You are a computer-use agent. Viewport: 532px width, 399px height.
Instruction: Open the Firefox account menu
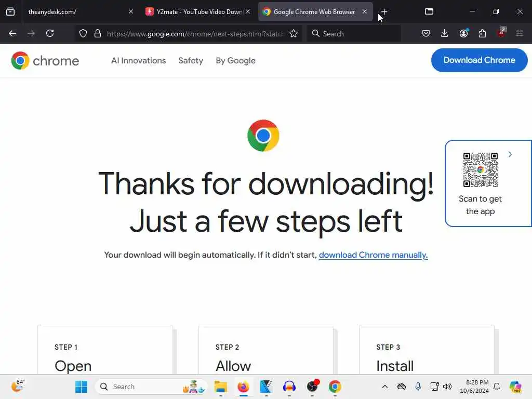463,34
